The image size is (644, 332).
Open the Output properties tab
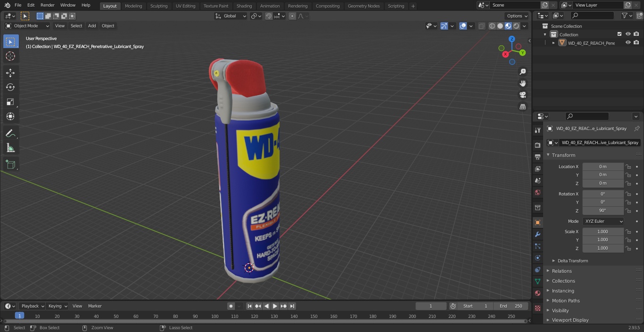coord(537,157)
